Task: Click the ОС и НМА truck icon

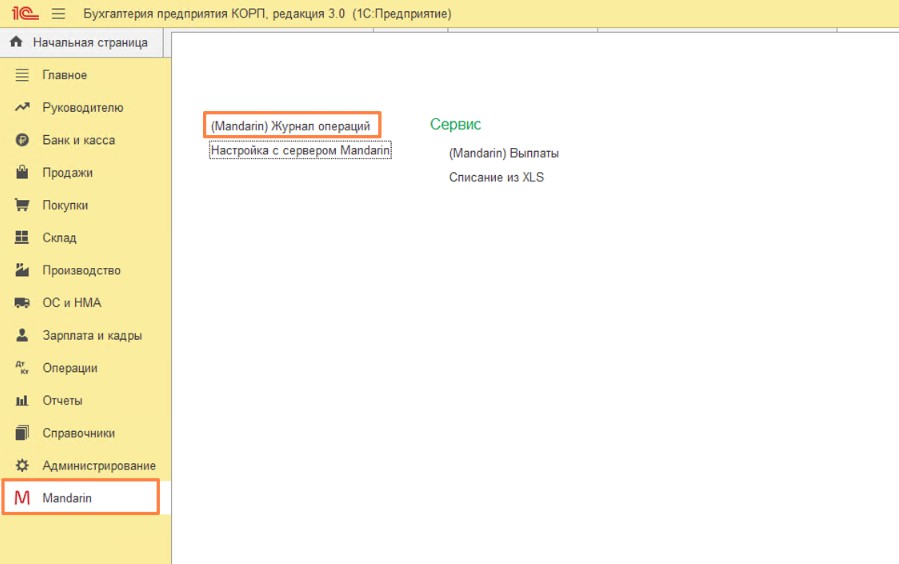Action: (x=22, y=303)
